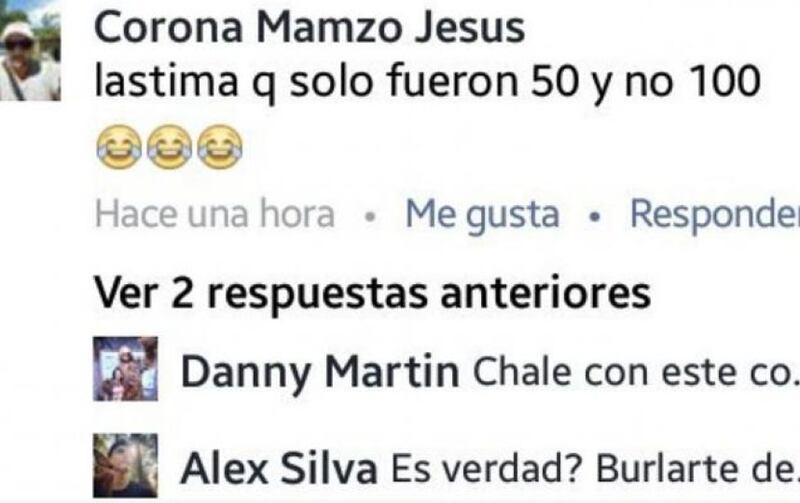Click the first laughing emoji
This screenshot has width=800, height=503.
pyautogui.click(x=118, y=146)
